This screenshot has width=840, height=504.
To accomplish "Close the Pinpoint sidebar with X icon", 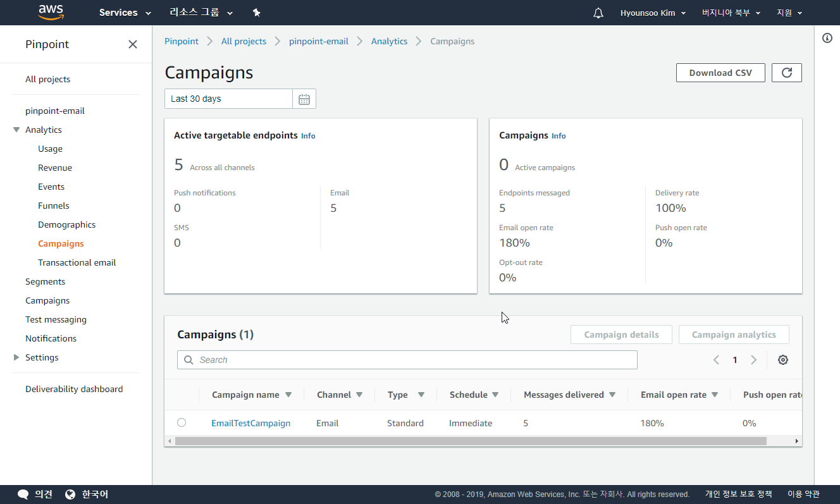I will (x=133, y=44).
